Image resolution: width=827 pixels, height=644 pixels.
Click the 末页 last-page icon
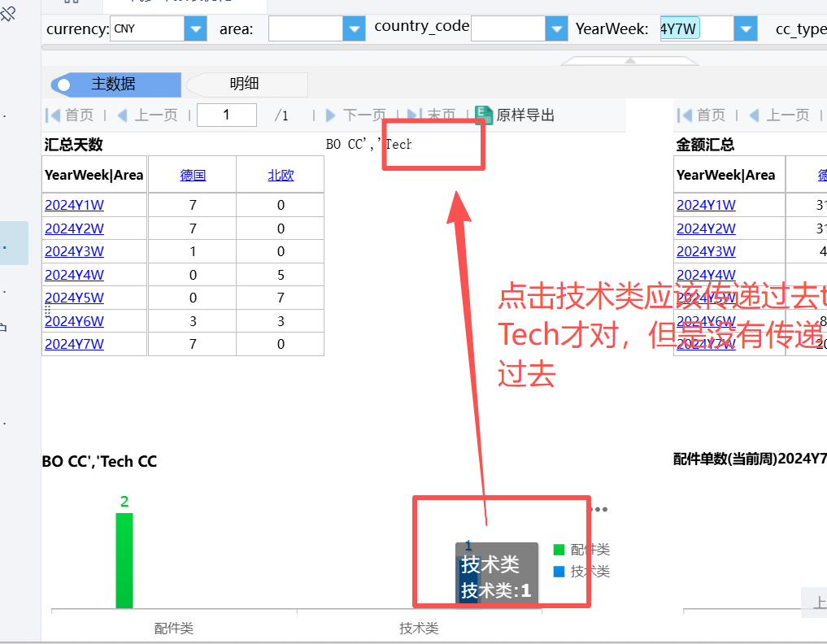[x=415, y=115]
